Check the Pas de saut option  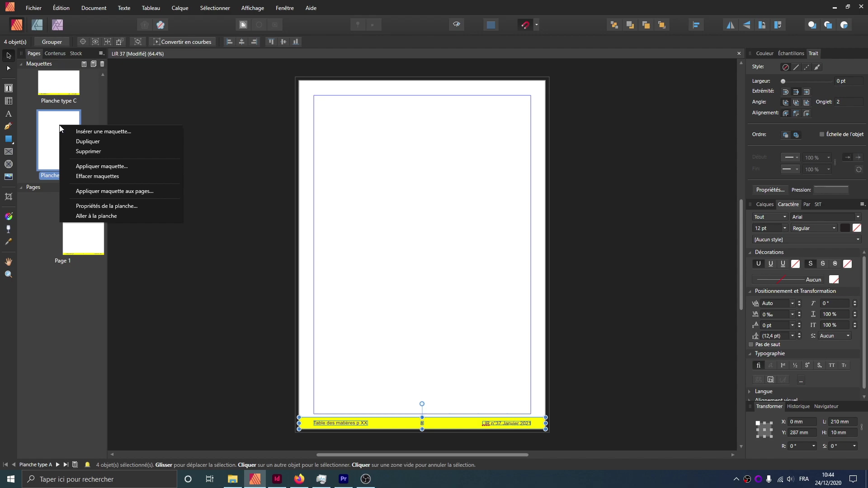751,344
